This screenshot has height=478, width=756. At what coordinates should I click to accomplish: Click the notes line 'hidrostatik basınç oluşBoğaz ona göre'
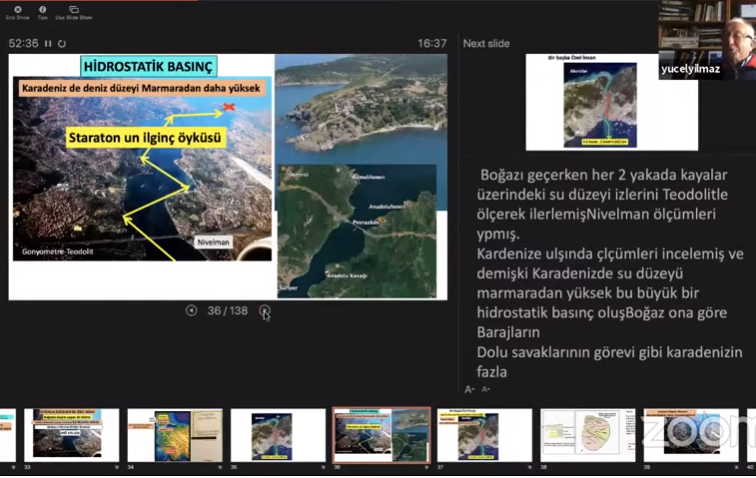point(602,313)
